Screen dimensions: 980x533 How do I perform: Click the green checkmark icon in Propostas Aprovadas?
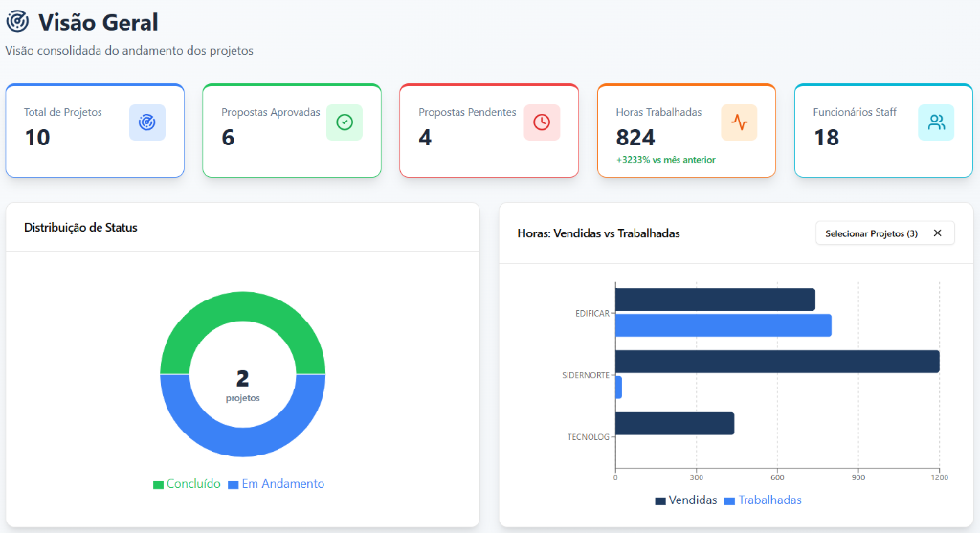[x=345, y=122]
